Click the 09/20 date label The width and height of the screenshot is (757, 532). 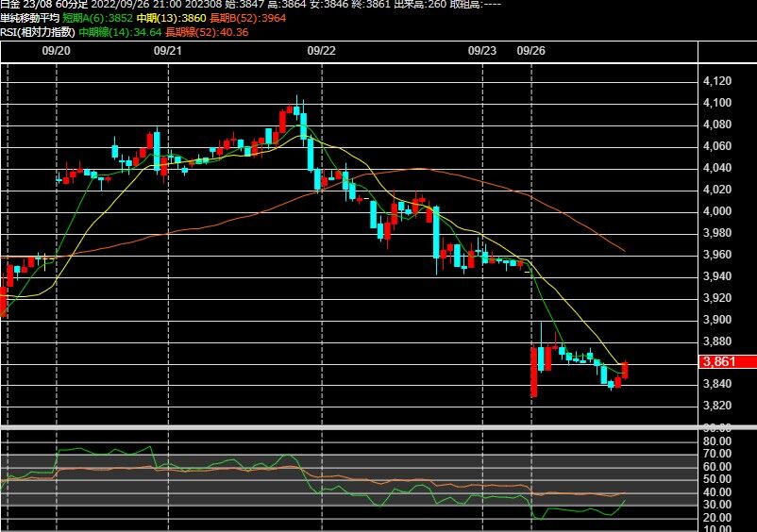coord(56,51)
